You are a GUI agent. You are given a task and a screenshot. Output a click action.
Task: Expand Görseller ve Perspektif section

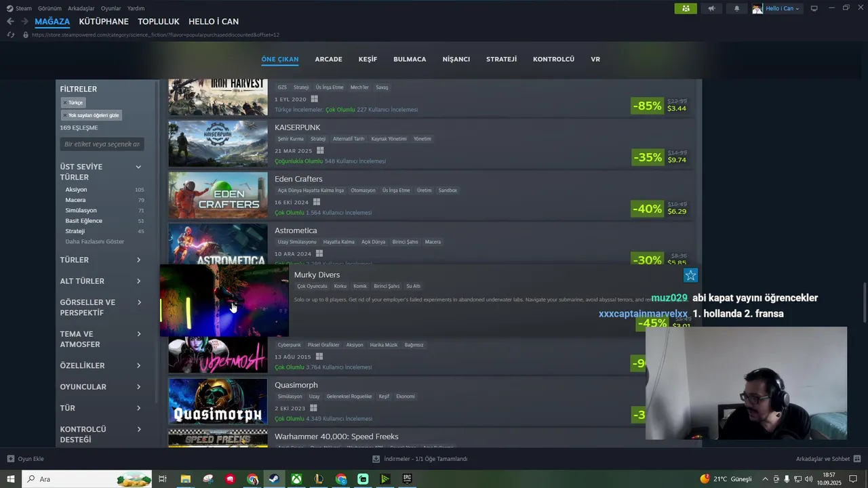coord(138,302)
